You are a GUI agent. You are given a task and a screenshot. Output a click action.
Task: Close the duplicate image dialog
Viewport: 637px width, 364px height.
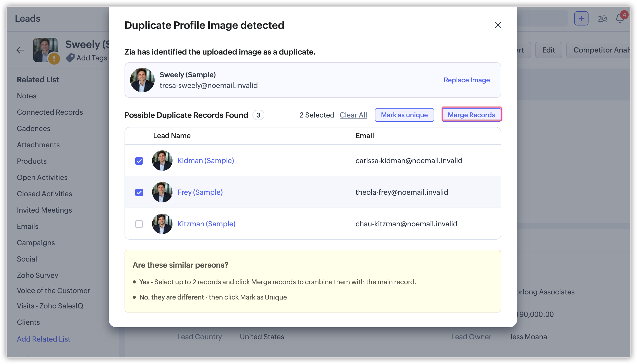pos(498,25)
